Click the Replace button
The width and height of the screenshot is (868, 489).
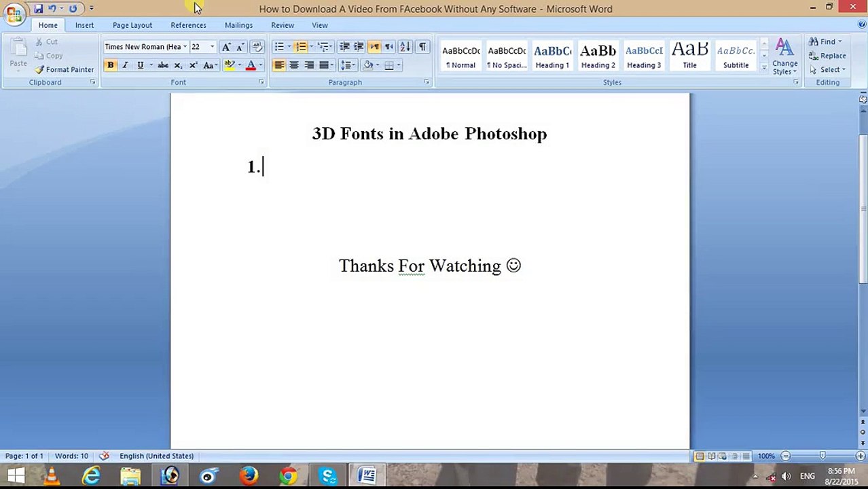click(x=827, y=56)
